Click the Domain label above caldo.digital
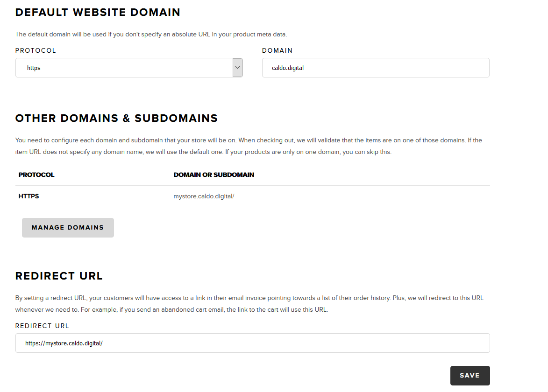The image size is (548, 392). click(277, 50)
